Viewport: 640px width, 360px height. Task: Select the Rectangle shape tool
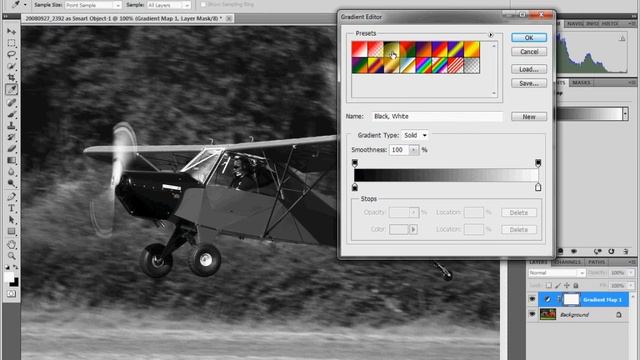pos(11,231)
